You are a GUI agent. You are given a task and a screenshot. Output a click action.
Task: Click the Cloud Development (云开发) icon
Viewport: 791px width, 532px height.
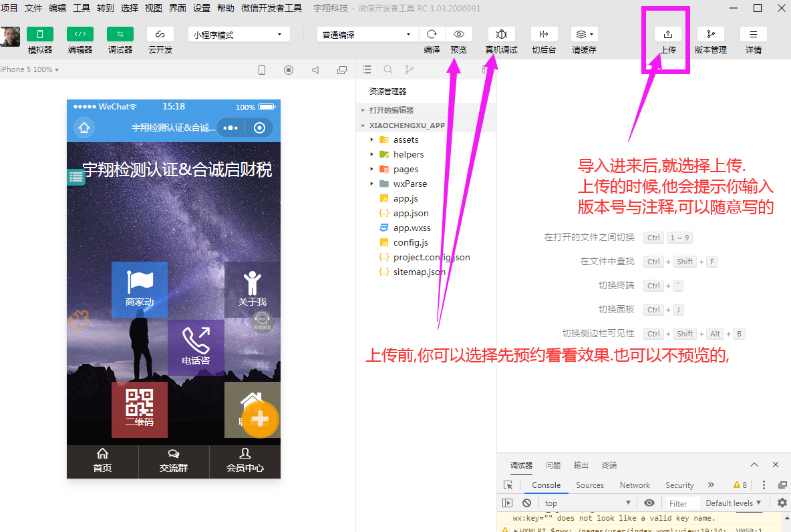160,35
